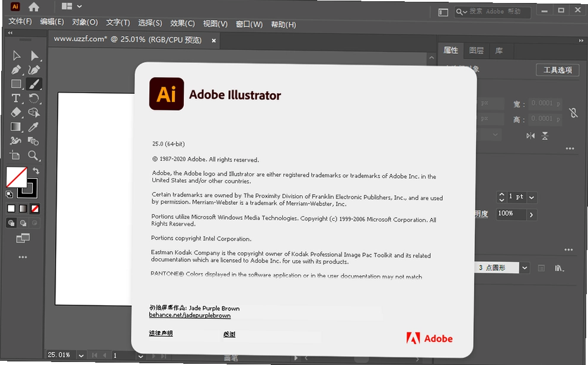This screenshot has height=365, width=588.
Task: Toggle constrain width and height proportions link
Action: click(x=573, y=113)
